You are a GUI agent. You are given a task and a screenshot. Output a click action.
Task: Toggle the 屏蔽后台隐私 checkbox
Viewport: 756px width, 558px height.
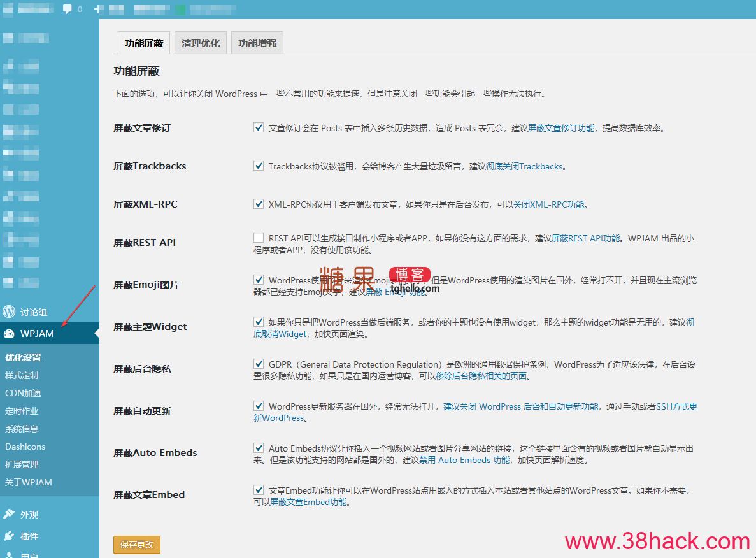259,364
